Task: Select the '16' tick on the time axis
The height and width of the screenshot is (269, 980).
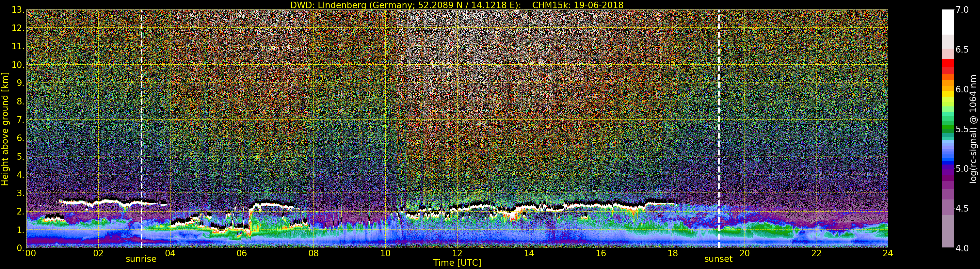Action: (x=601, y=253)
